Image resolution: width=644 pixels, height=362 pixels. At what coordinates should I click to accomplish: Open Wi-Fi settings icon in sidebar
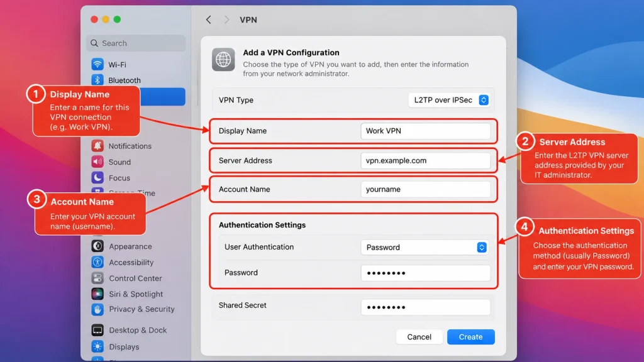tap(97, 65)
